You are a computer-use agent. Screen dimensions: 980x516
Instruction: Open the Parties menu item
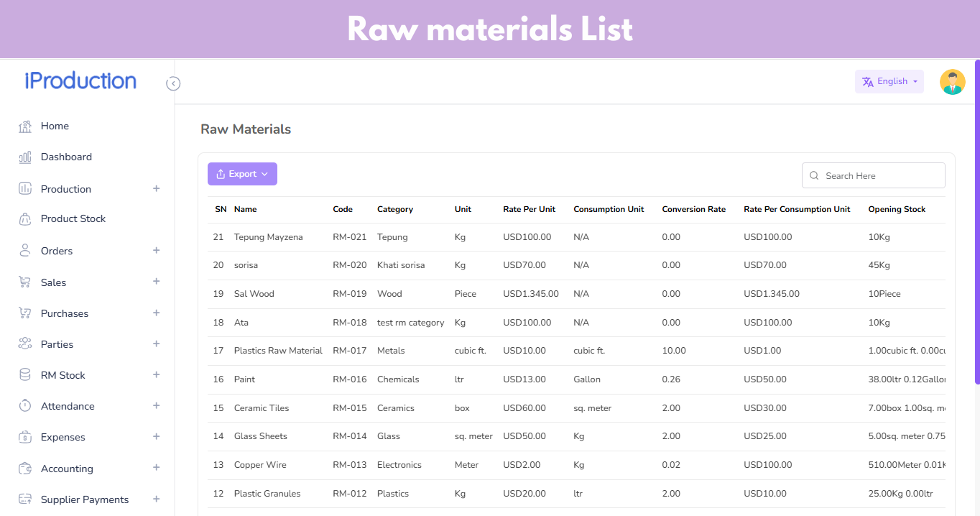click(57, 344)
